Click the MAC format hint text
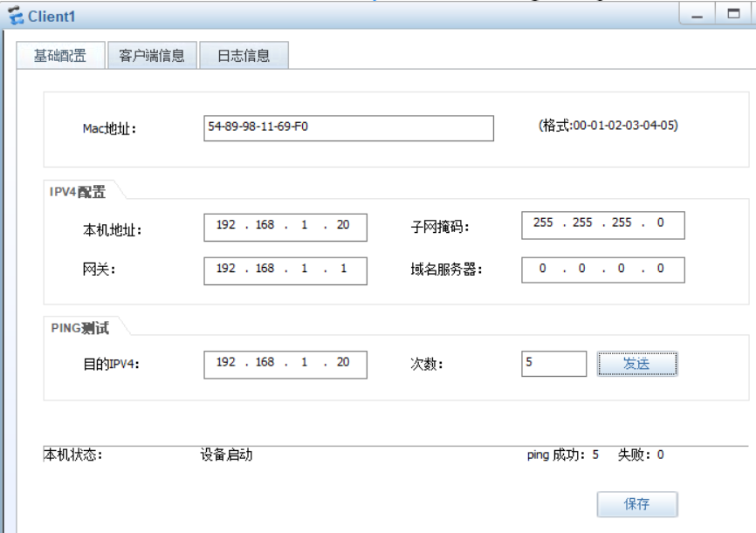756x533 pixels. 608,126
